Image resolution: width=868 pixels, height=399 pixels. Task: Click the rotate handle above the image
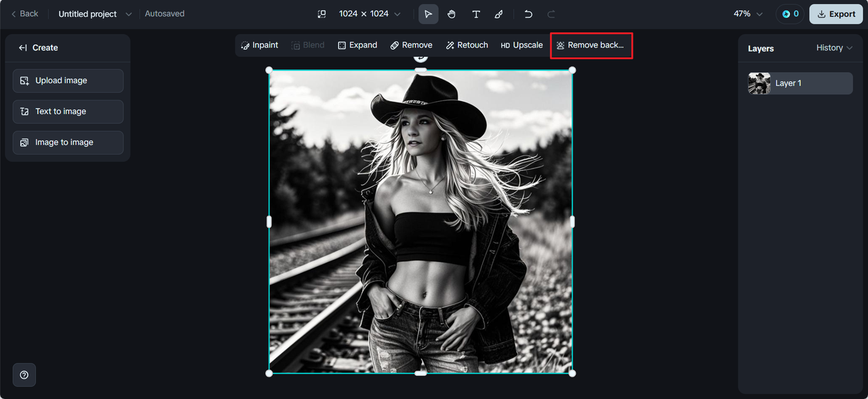point(420,58)
